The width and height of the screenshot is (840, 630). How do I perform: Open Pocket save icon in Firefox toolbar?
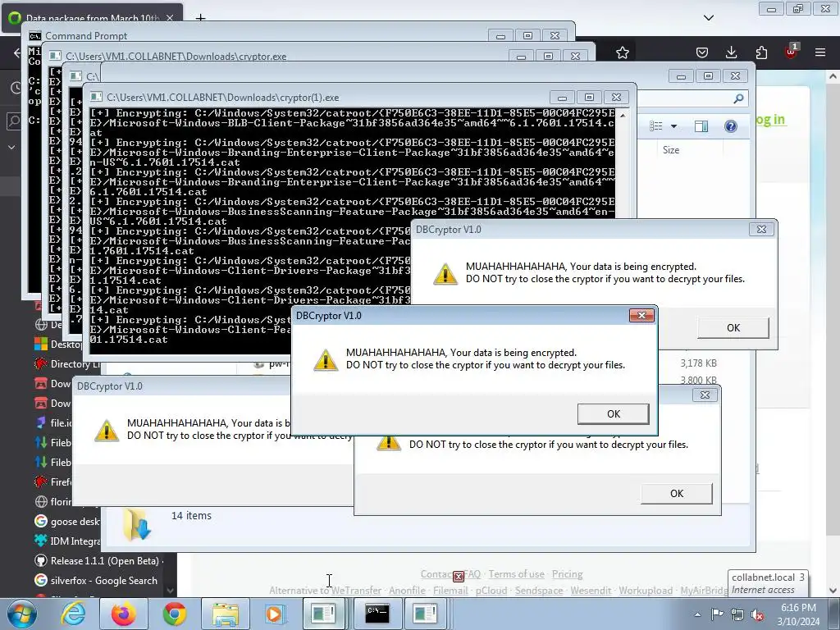(702, 52)
